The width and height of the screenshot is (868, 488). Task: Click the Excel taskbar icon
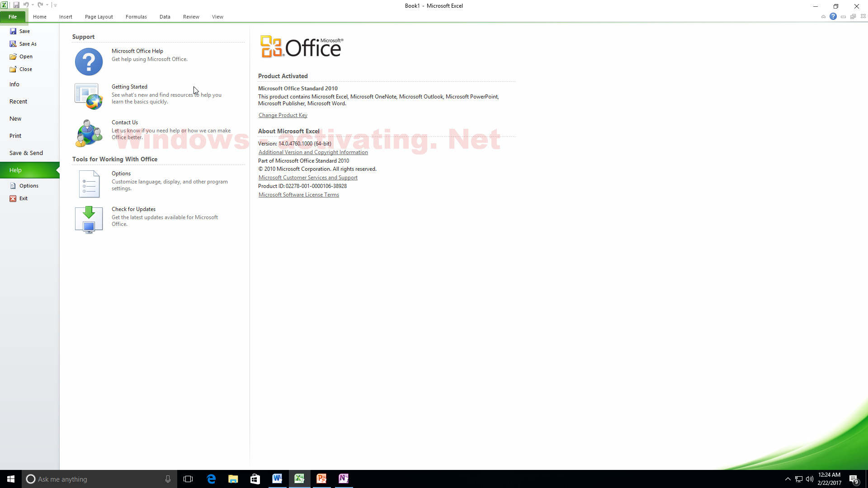pyautogui.click(x=299, y=479)
